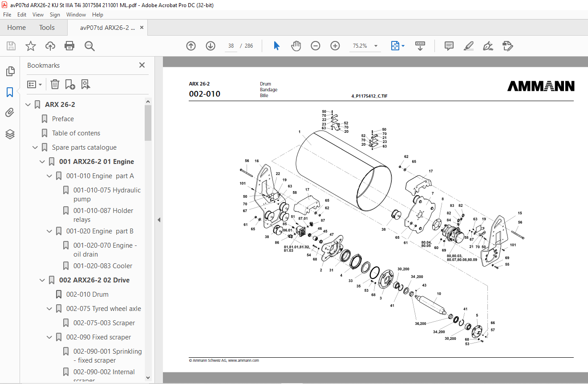
Task: Select the highlight text tool
Action: [468, 46]
